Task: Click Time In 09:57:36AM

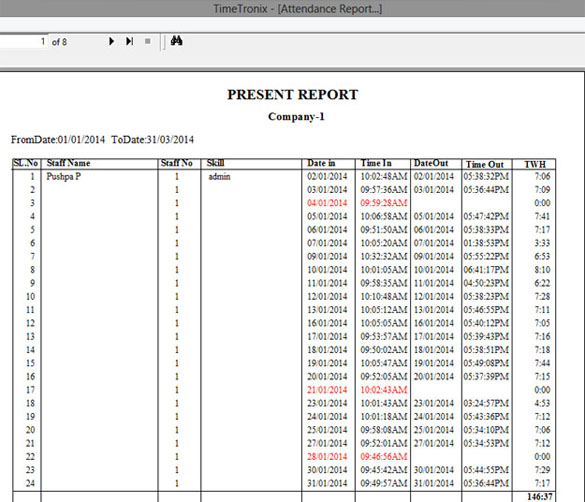Action: [x=384, y=190]
